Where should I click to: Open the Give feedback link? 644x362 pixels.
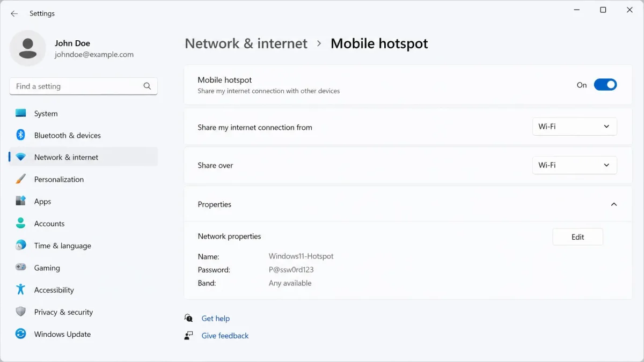pyautogui.click(x=225, y=336)
